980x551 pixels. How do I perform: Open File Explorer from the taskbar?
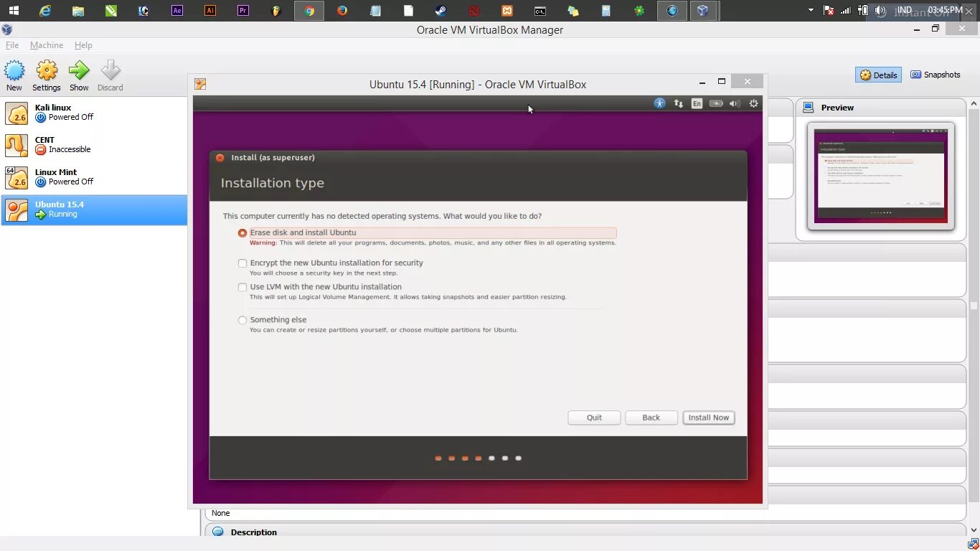(x=78, y=11)
